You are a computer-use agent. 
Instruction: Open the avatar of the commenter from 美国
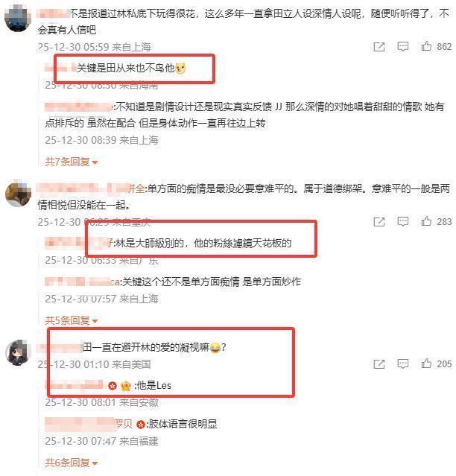pyautogui.click(x=18, y=352)
